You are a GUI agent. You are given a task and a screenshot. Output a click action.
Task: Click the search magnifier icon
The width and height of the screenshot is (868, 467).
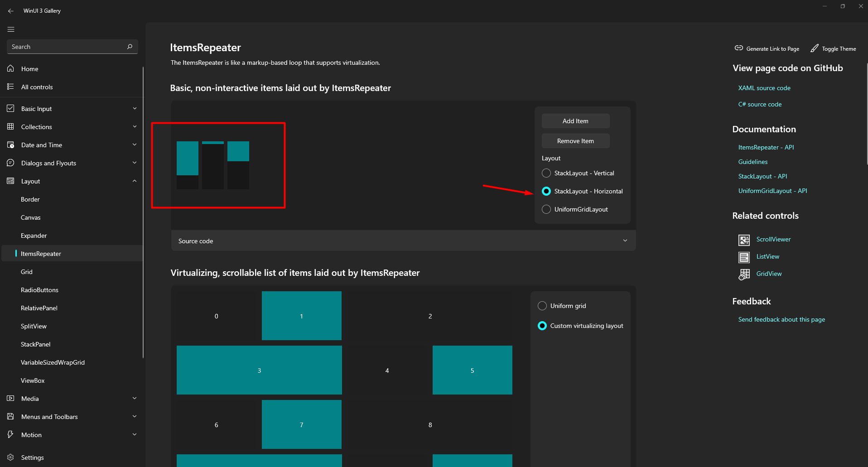click(x=130, y=47)
